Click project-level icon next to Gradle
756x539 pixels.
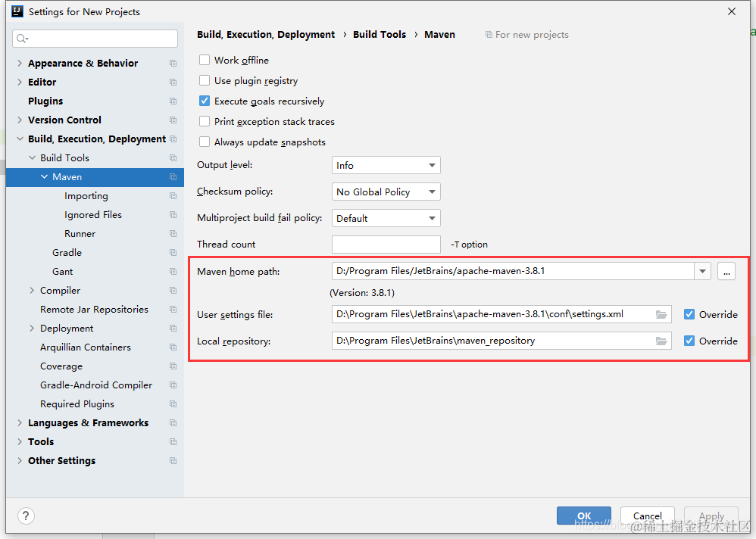pyautogui.click(x=173, y=253)
